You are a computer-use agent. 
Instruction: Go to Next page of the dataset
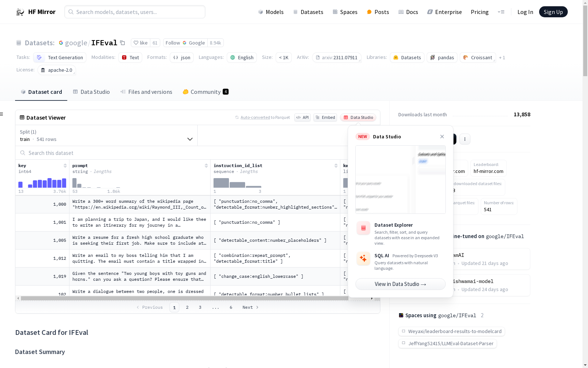250,307
